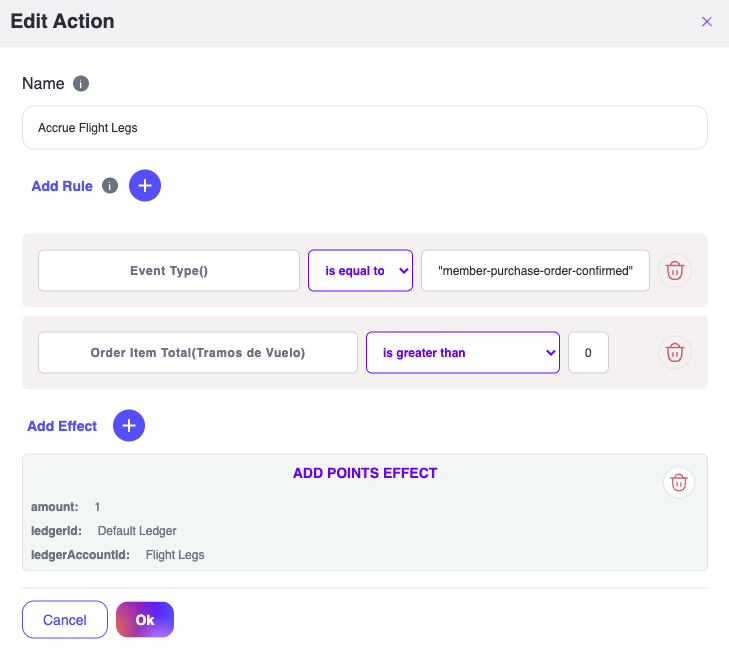
Task: Click the Add Effect label
Action: (x=62, y=426)
